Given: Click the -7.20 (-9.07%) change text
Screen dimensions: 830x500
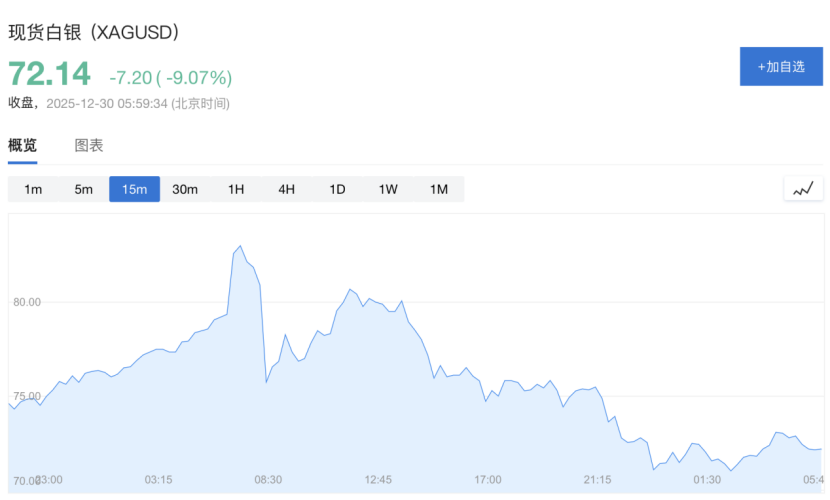Looking at the screenshot, I should coord(170,77).
